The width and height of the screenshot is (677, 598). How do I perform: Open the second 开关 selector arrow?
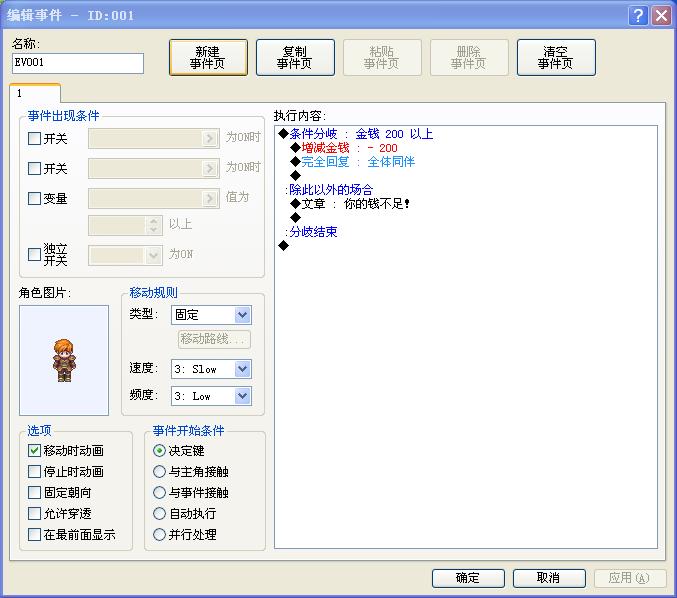click(x=210, y=168)
